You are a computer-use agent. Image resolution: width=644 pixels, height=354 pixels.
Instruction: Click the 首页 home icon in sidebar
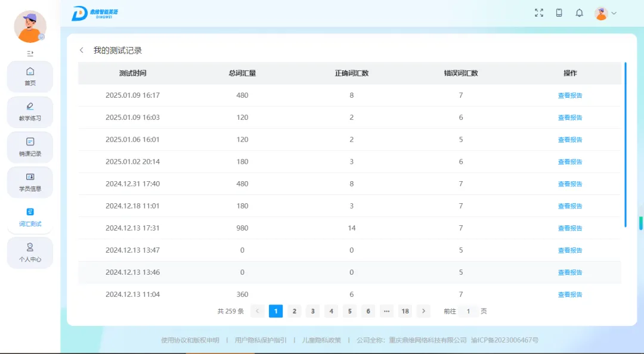click(30, 76)
